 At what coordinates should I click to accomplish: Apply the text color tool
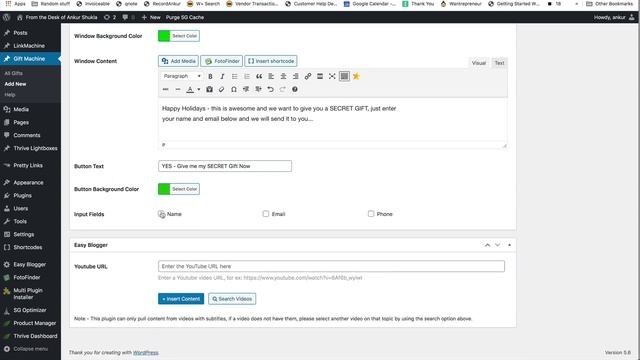click(x=190, y=89)
